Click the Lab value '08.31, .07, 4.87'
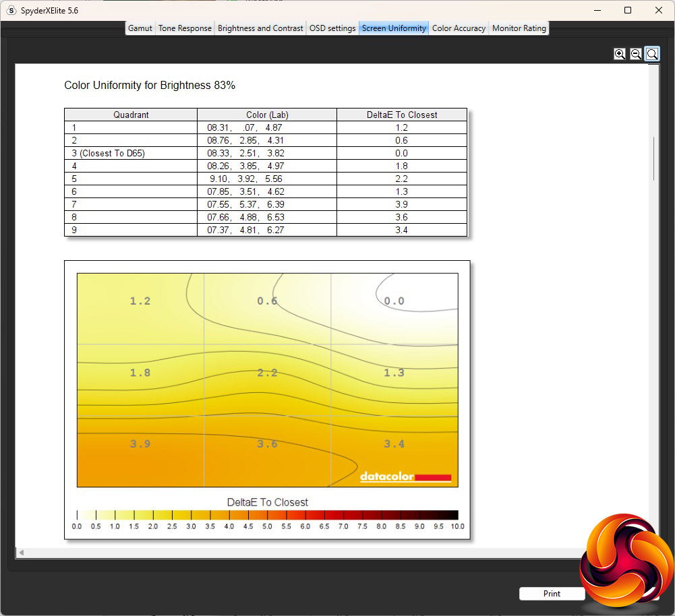Image resolution: width=675 pixels, height=616 pixels. click(x=245, y=128)
